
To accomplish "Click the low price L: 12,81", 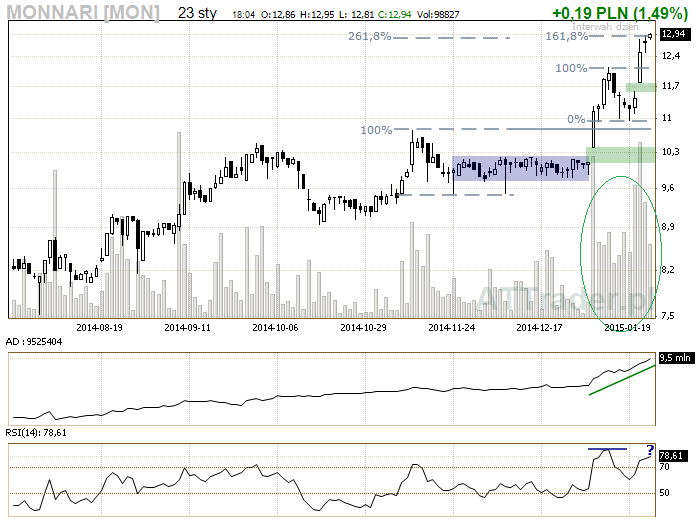I will [x=356, y=15].
